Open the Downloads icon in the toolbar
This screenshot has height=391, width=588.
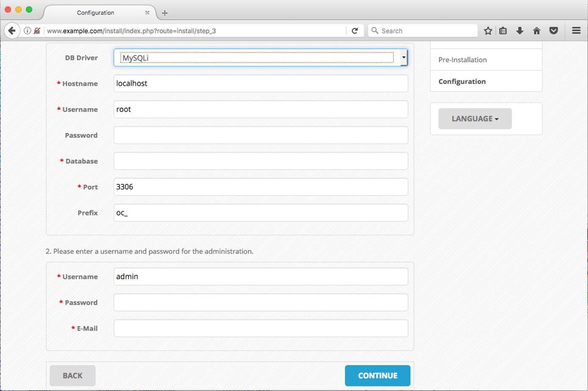coord(520,30)
